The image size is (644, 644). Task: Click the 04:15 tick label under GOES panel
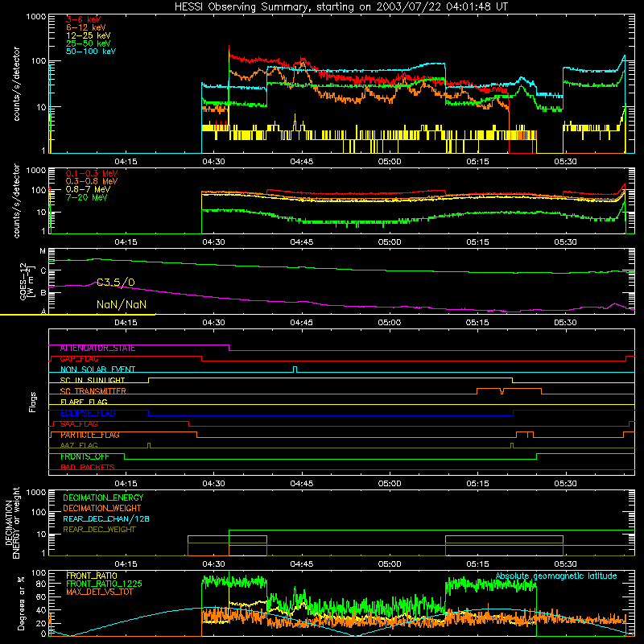[x=126, y=323]
